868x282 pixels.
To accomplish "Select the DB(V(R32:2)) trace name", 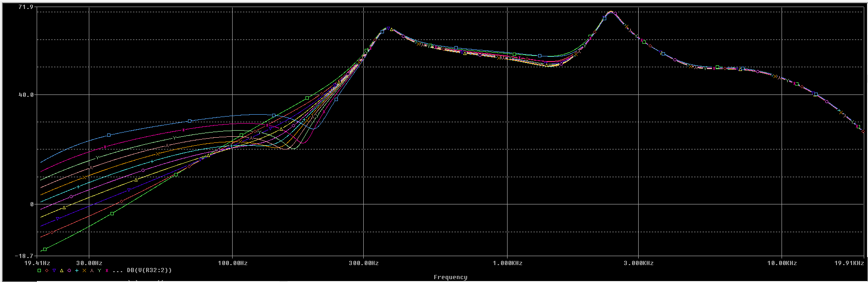I will 149,270.
